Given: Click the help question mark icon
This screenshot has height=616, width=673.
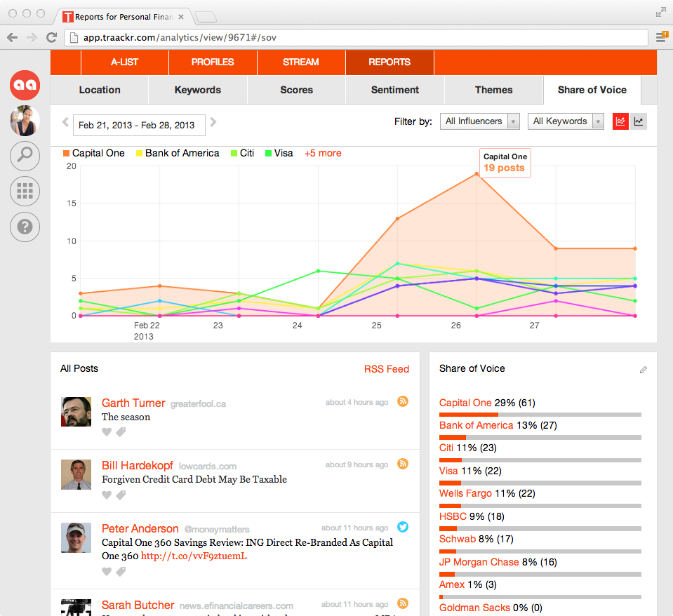Looking at the screenshot, I should [25, 227].
